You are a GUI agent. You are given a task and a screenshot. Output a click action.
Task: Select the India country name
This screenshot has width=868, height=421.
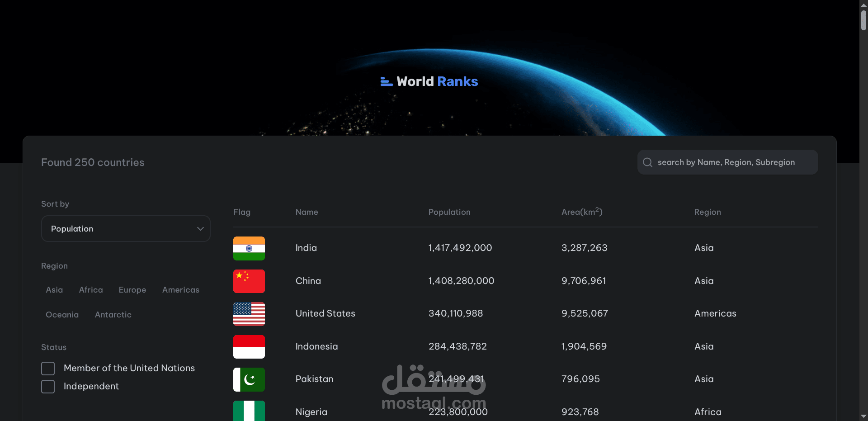pyautogui.click(x=306, y=248)
